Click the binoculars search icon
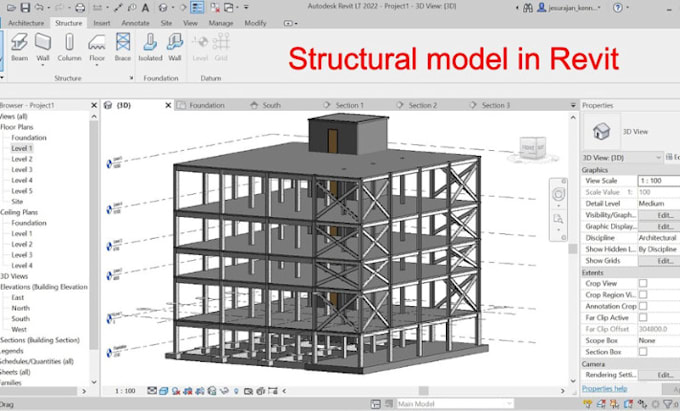The width and height of the screenshot is (680, 411). click(x=528, y=7)
